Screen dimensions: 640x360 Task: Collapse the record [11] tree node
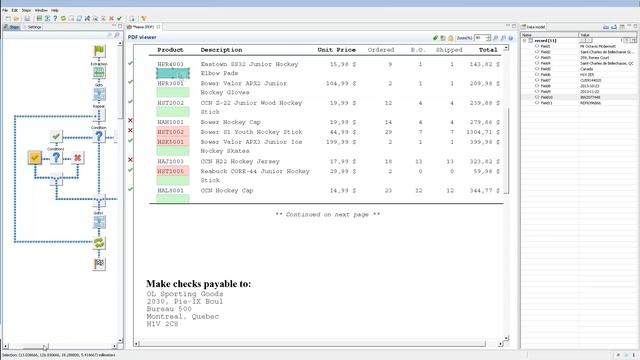click(524, 41)
